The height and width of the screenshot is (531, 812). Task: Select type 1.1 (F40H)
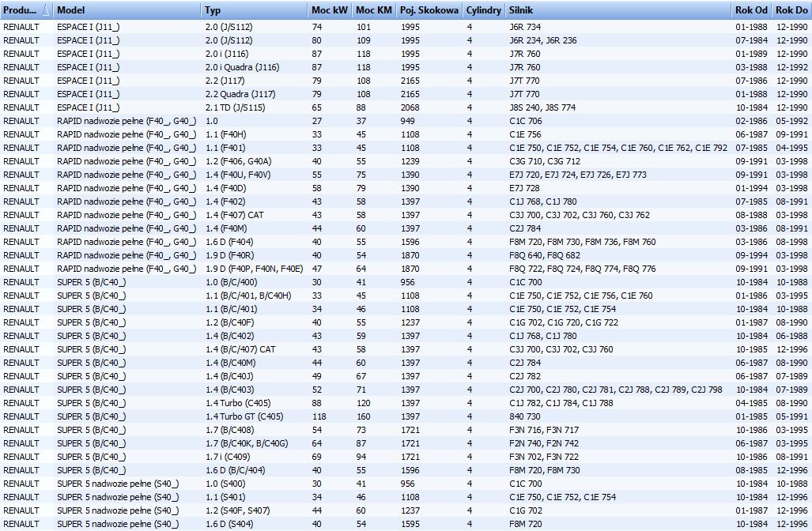225,134
